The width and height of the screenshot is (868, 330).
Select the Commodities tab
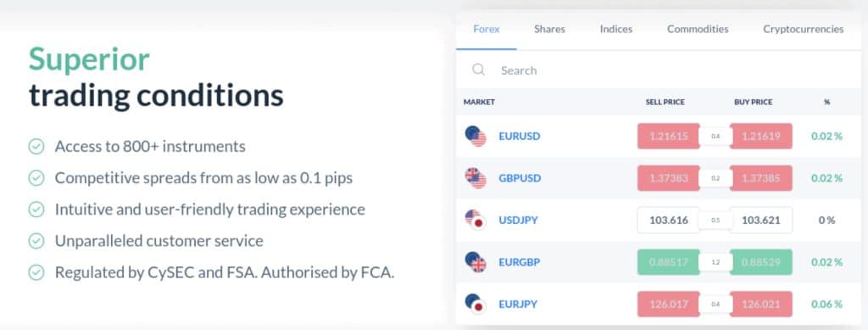[698, 30]
